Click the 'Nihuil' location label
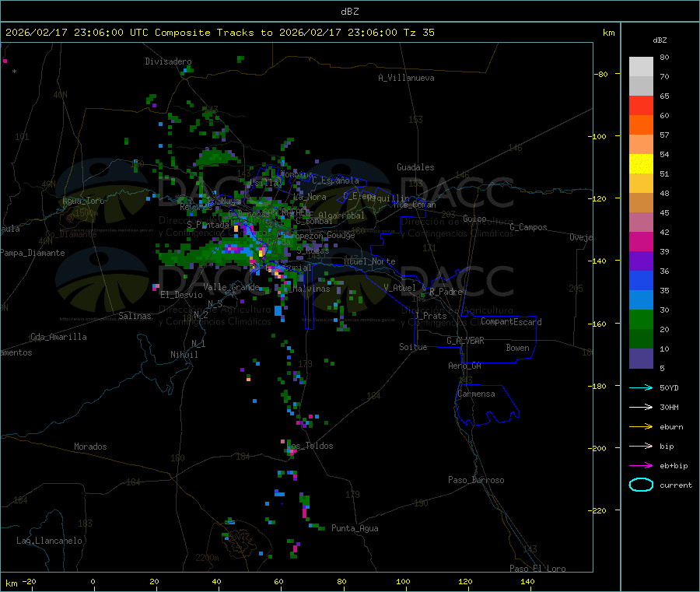This screenshot has height=592, width=700. click(x=184, y=355)
